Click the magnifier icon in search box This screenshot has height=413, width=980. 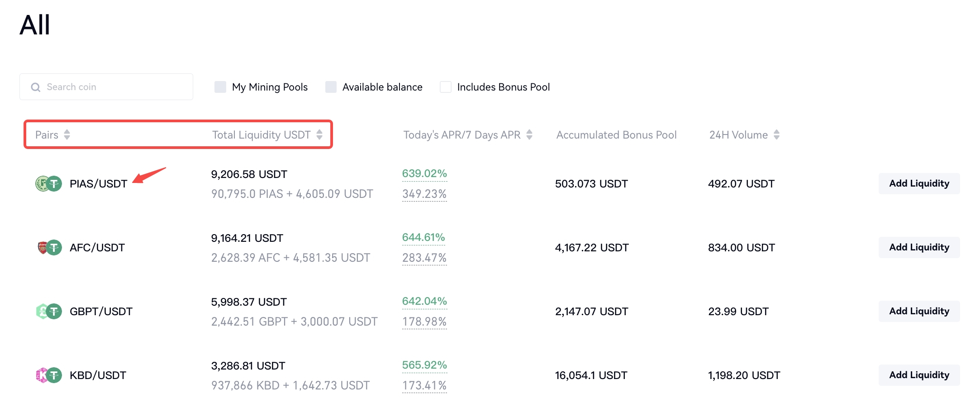[35, 87]
